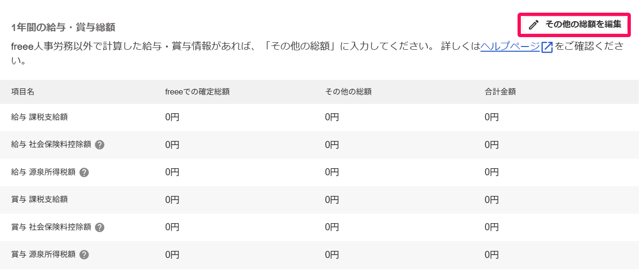
Task: Select the その他の総額 column header
Action: [348, 92]
